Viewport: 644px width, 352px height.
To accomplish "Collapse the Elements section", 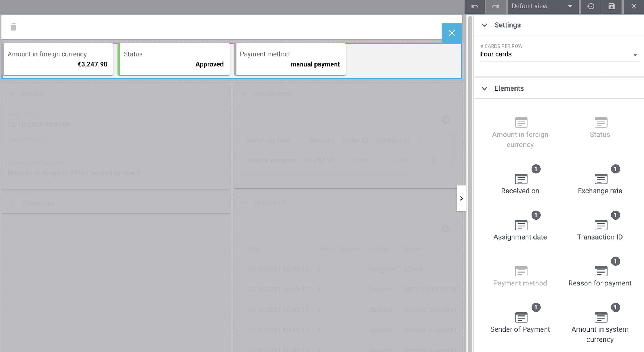I will 484,88.
